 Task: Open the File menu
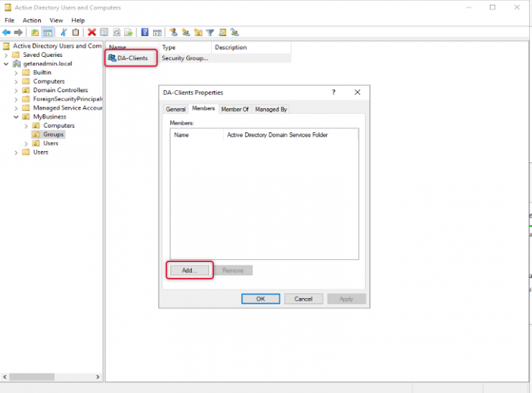10,20
